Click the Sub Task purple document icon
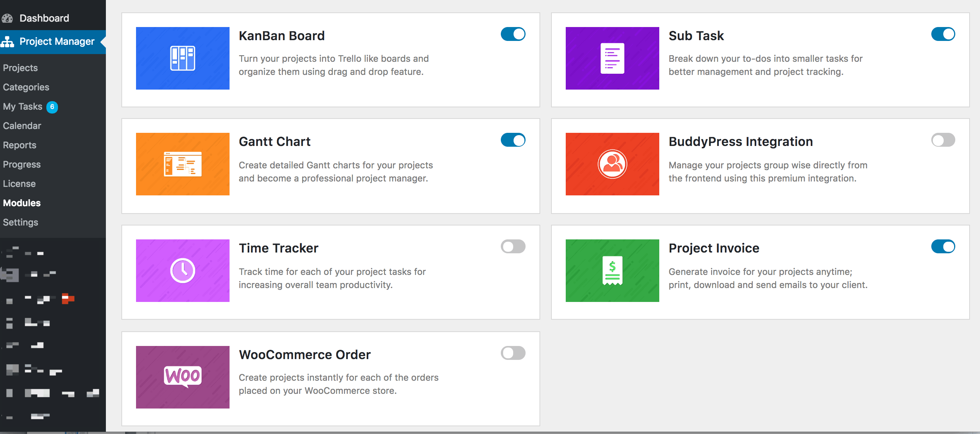The width and height of the screenshot is (980, 434). 612,58
